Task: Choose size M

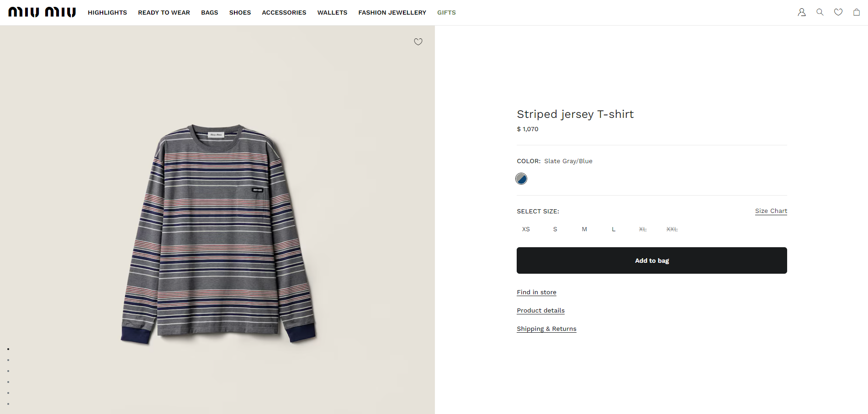Action: point(584,229)
